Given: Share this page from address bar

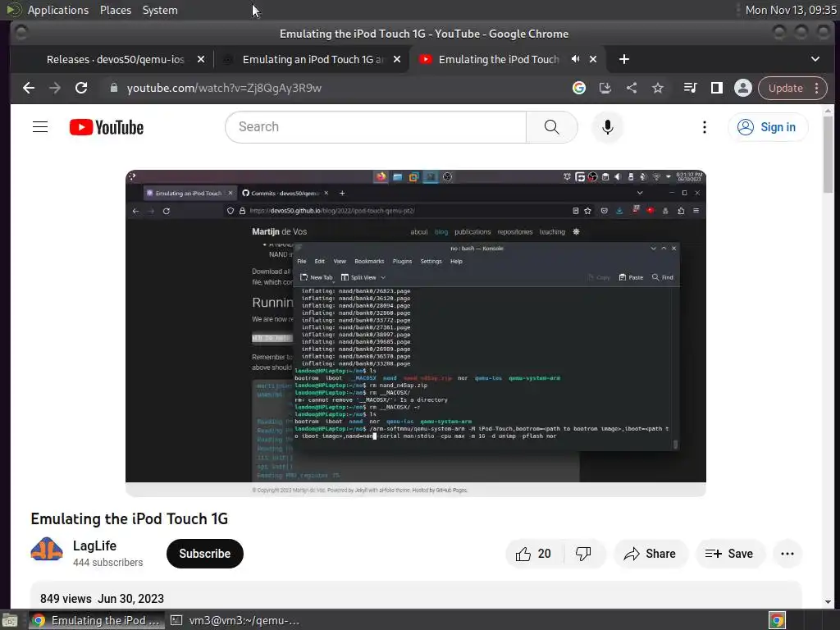Looking at the screenshot, I should coord(632,88).
